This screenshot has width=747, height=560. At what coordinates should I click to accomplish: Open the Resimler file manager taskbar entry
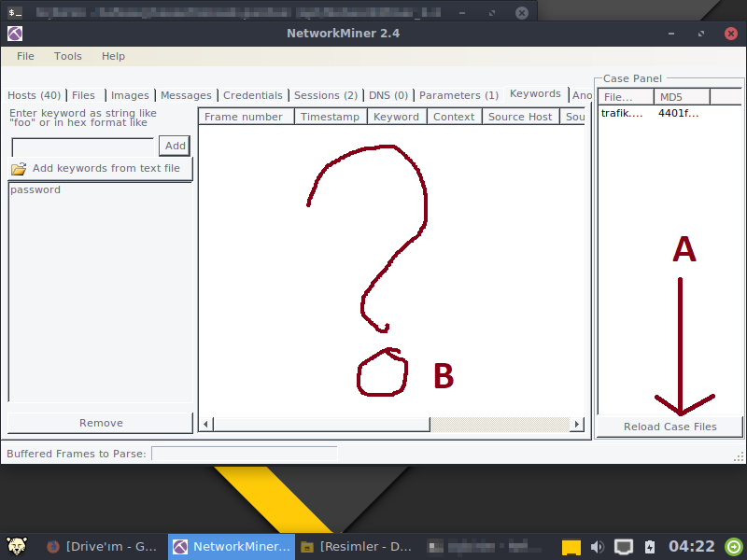[356, 547]
